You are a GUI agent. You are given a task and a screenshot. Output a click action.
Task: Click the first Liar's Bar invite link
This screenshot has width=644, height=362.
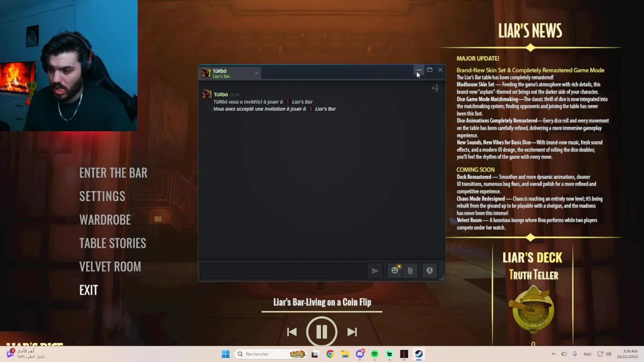tap(302, 102)
